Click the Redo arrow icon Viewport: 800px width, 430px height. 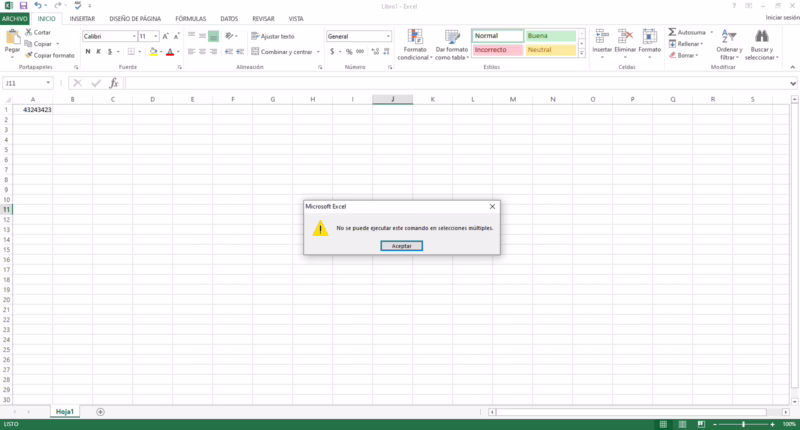[58, 6]
